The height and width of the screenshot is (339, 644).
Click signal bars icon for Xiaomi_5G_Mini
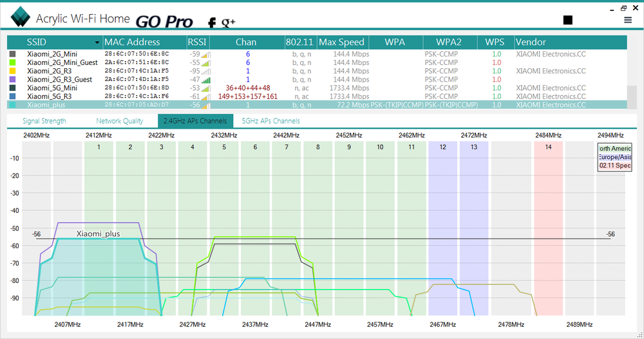pos(206,88)
